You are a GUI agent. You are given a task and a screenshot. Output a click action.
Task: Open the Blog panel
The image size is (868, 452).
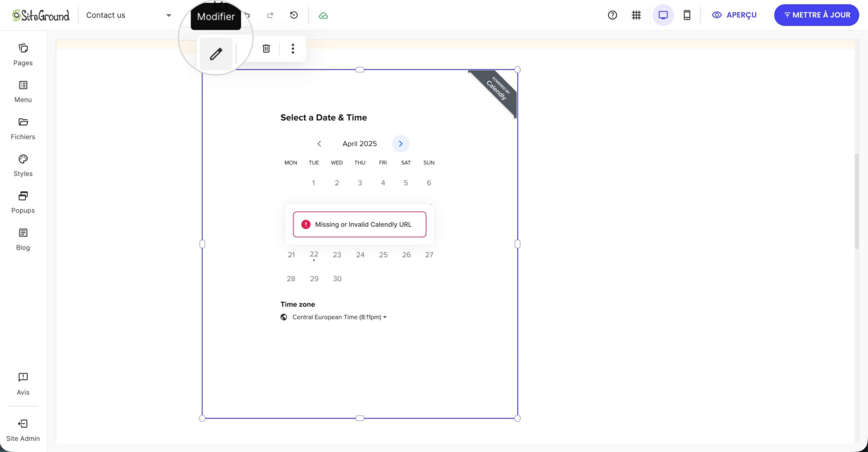(23, 239)
